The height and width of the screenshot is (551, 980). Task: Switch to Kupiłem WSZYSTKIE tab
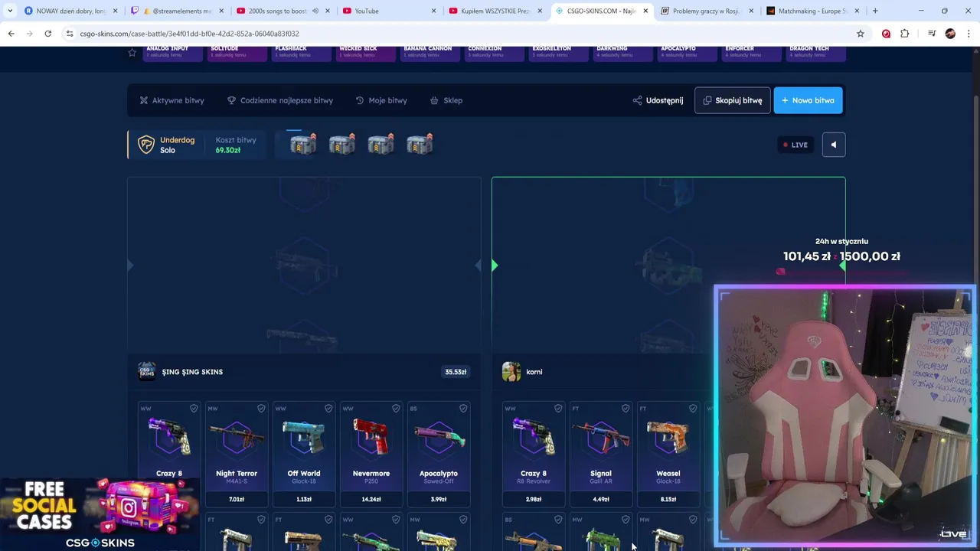click(x=495, y=11)
